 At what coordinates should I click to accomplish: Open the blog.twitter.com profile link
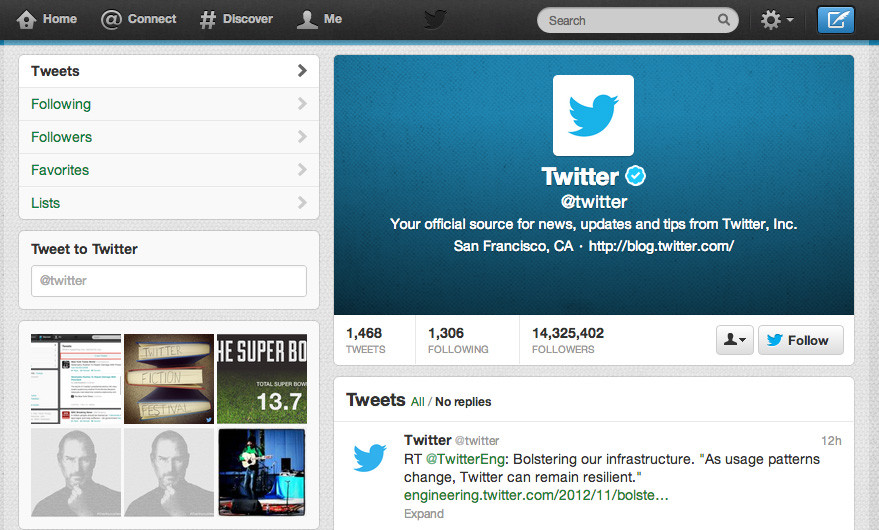661,246
